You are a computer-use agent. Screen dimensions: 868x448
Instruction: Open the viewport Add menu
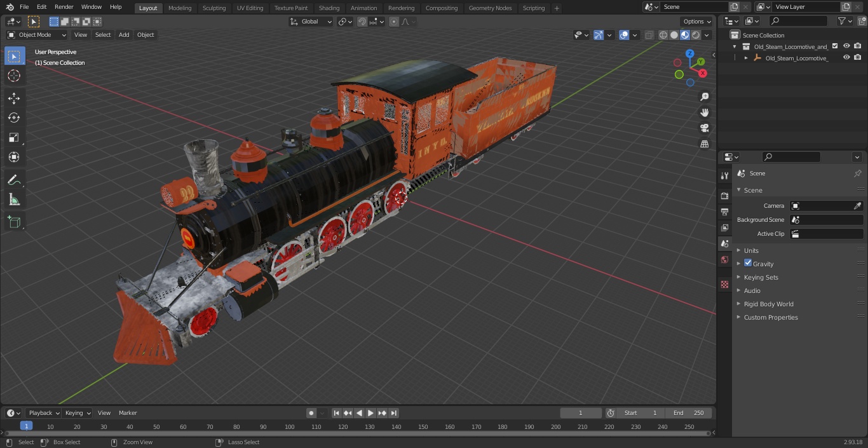point(124,35)
